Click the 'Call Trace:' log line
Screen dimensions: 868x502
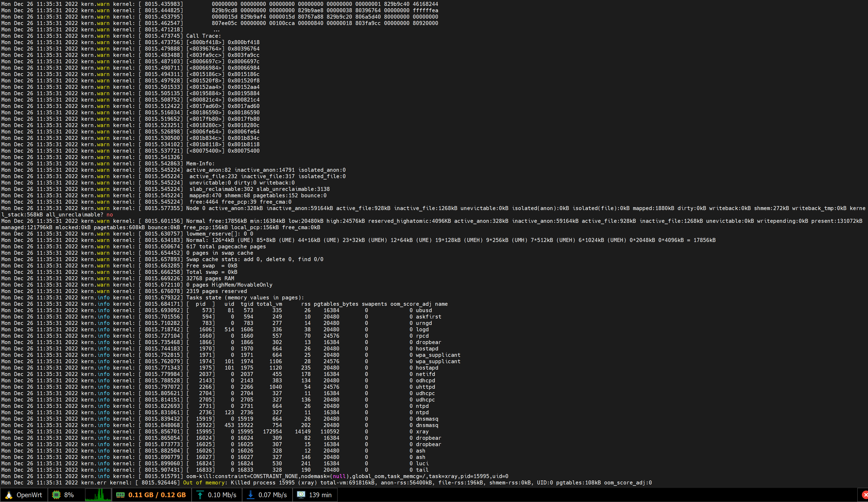pos(204,36)
